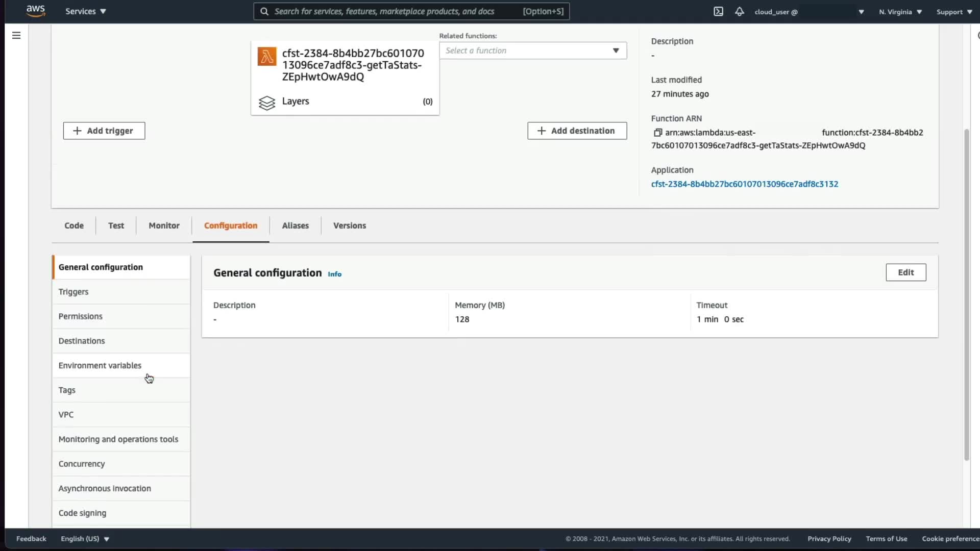Screen dimensions: 980x551
Task: Click the Layers stack icon
Action: pos(266,103)
